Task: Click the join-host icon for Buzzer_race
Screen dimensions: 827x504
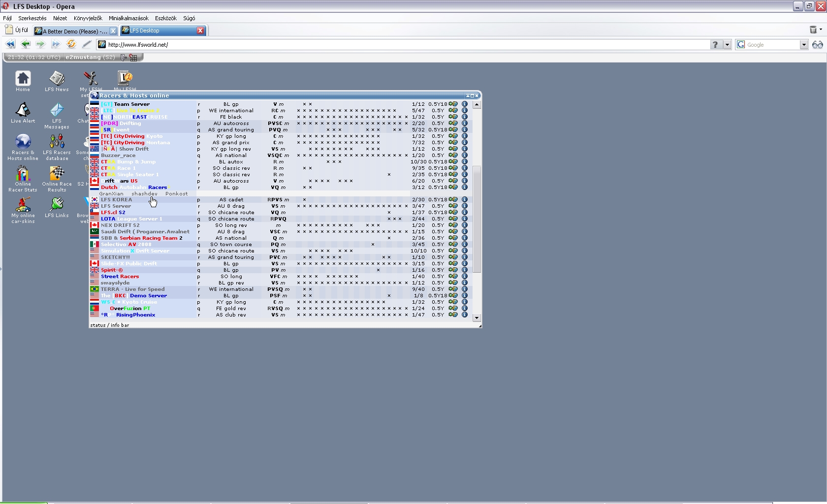Action: click(453, 156)
